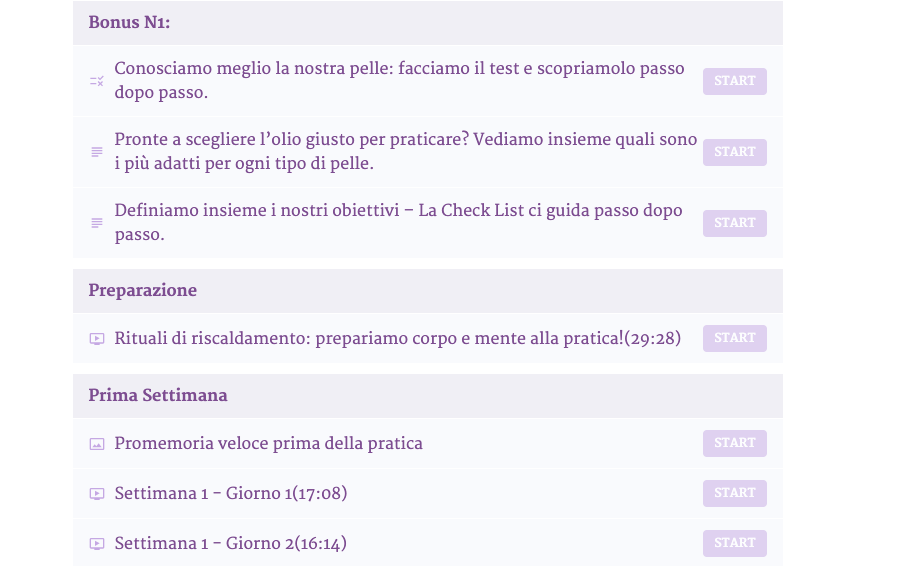Image resolution: width=914 pixels, height=566 pixels.
Task: Click text icon beside Check List lesson
Action: pyautogui.click(x=97, y=223)
